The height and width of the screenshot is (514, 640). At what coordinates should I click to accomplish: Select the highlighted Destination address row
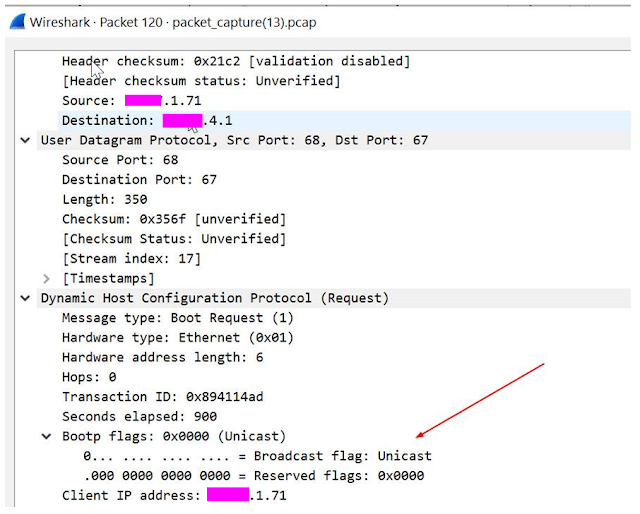[344, 120]
